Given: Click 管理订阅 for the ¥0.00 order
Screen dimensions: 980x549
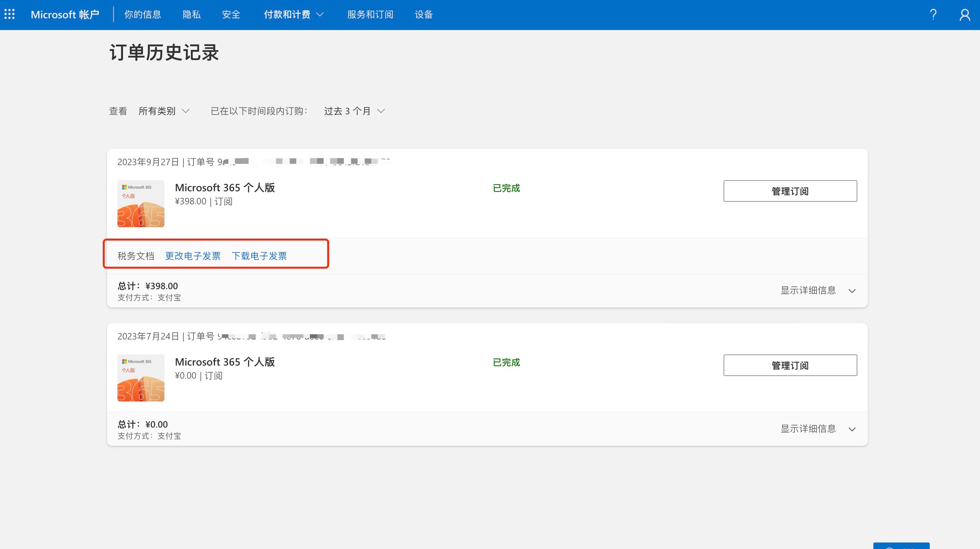Looking at the screenshot, I should click(x=790, y=365).
